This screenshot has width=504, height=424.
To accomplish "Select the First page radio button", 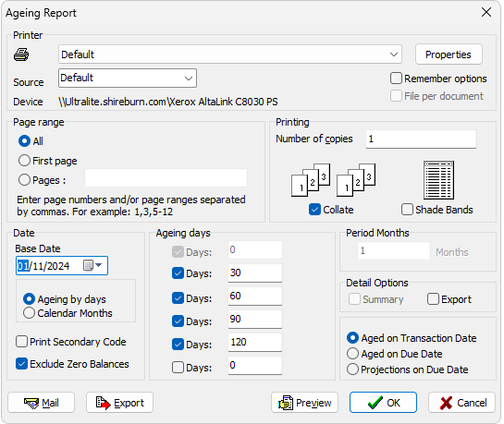I will point(24,161).
